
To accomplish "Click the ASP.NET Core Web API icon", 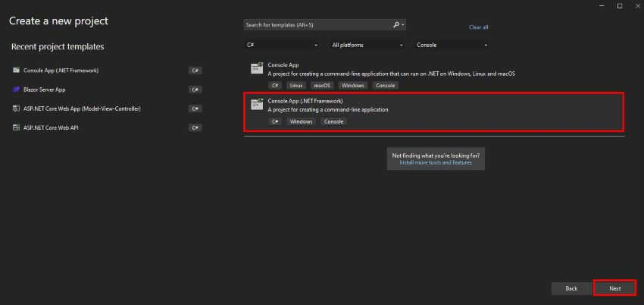I will (17, 127).
